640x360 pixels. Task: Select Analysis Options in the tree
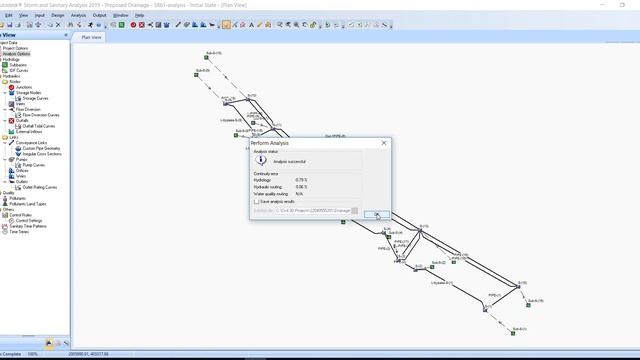click(16, 54)
